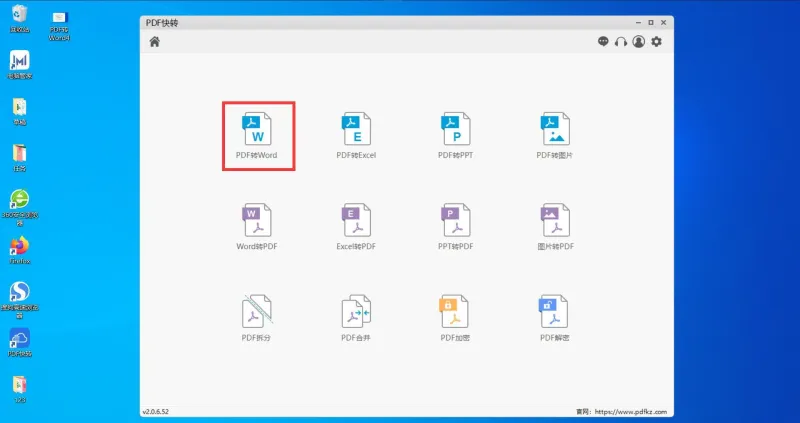Select the PDF解密 decrypt tool
800x423 pixels.
tap(555, 318)
